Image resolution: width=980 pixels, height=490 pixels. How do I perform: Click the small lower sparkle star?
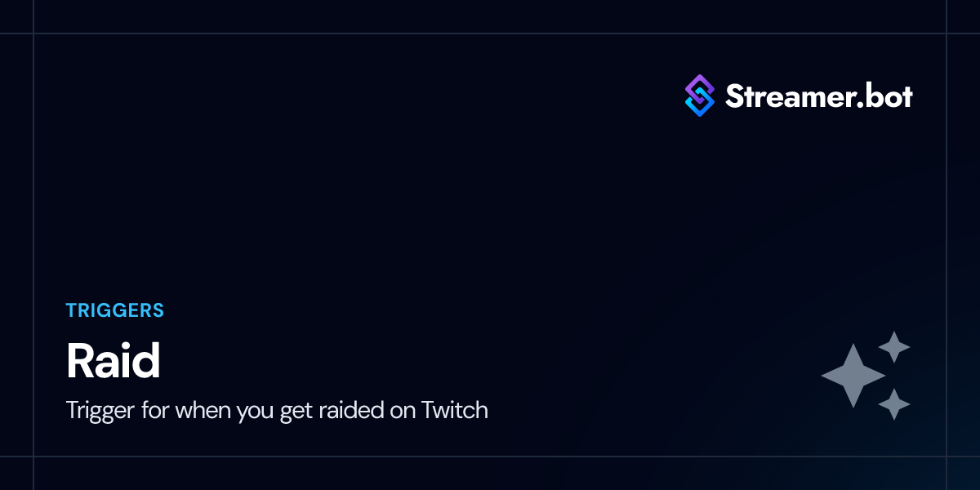pyautogui.click(x=894, y=404)
